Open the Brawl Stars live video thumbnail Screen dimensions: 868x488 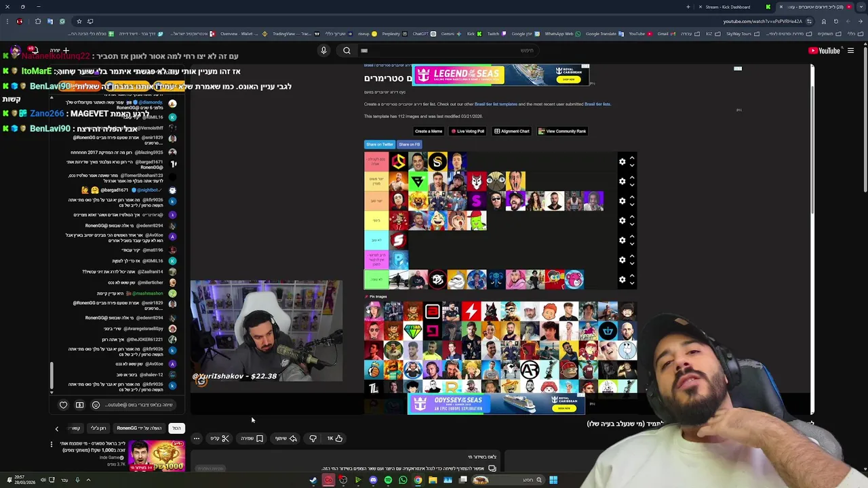click(156, 457)
